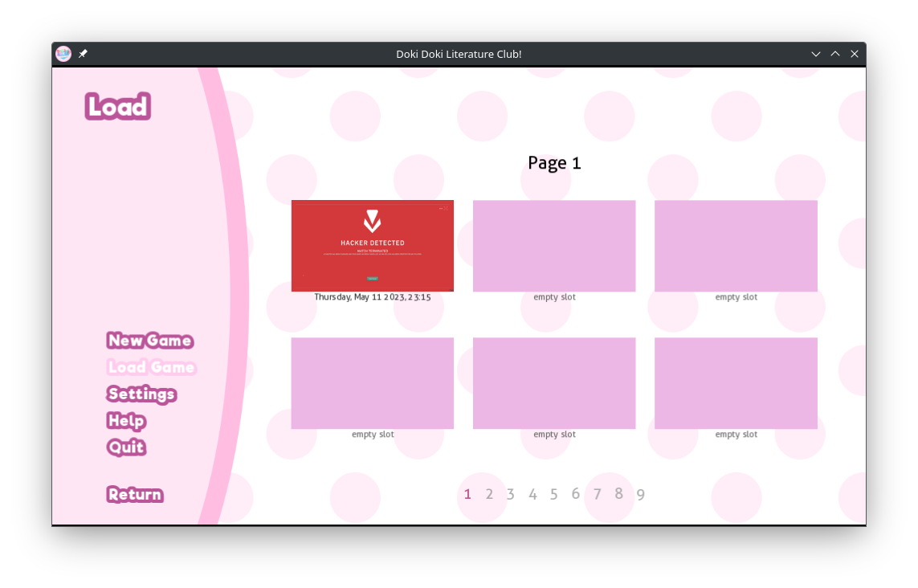The image size is (918, 588).
Task: Load the Thursday, May 11 2023 save
Action: [372, 246]
